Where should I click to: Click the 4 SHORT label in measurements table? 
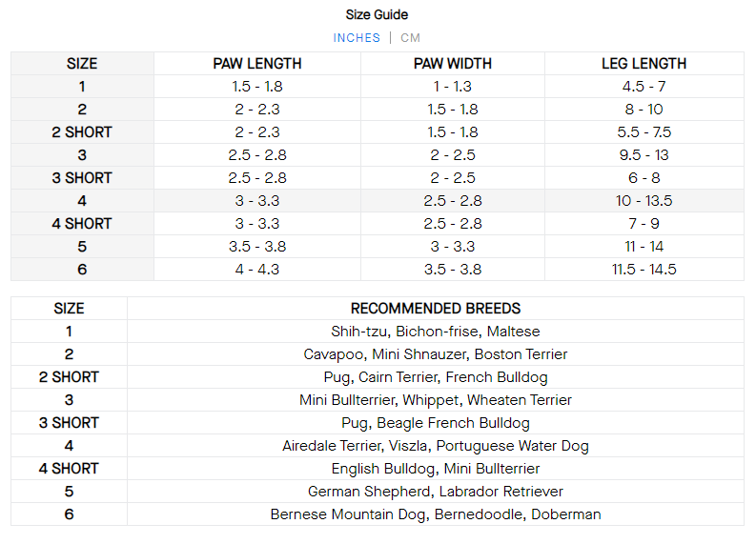(82, 224)
